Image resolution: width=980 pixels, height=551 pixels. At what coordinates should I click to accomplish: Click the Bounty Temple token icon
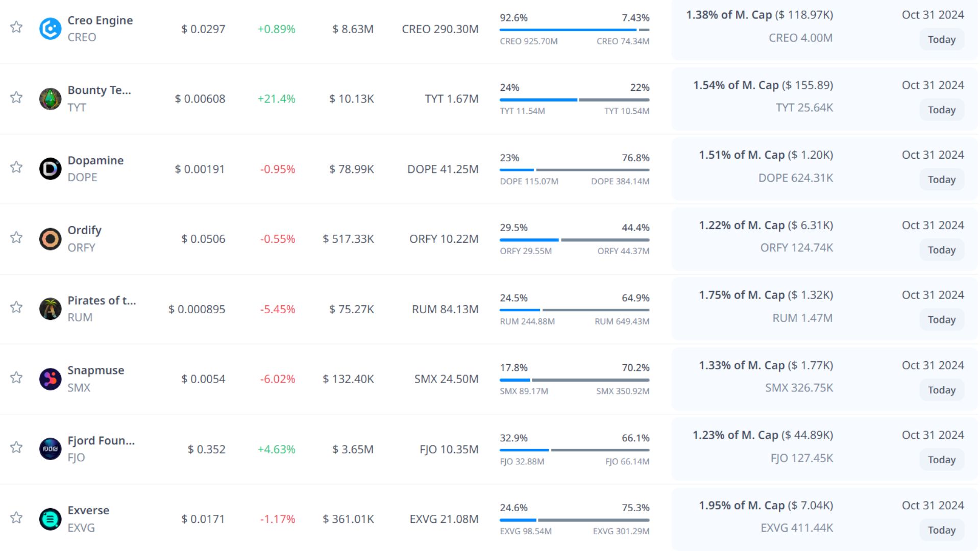point(50,98)
